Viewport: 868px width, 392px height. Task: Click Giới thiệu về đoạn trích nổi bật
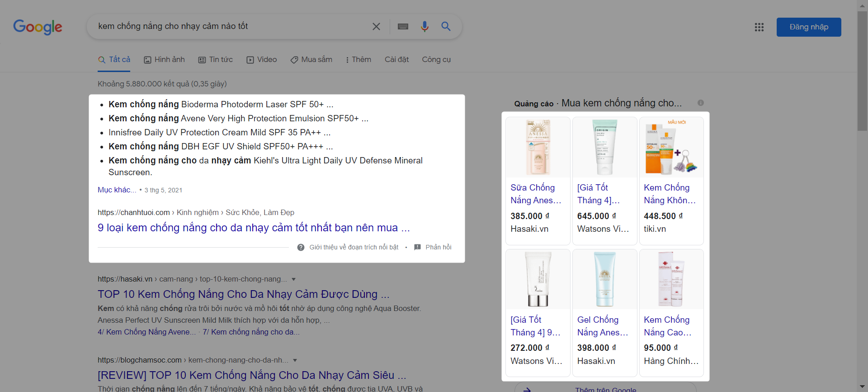coord(354,247)
